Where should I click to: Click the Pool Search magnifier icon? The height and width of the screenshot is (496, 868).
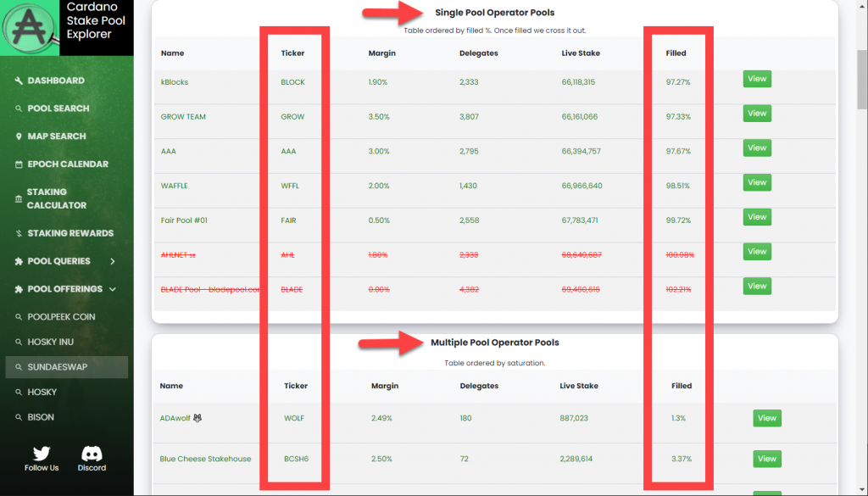click(x=19, y=109)
